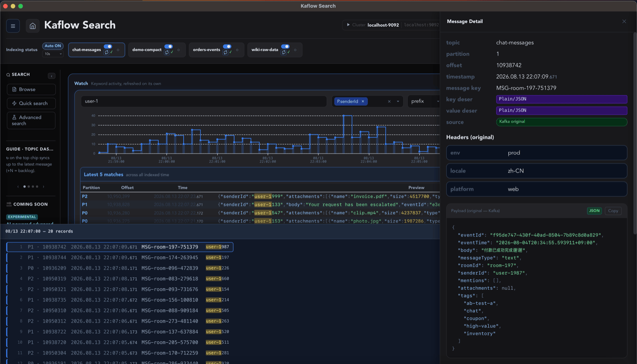637x364 pixels.
Task: Sync the demo-compact topic
Action: point(167,52)
